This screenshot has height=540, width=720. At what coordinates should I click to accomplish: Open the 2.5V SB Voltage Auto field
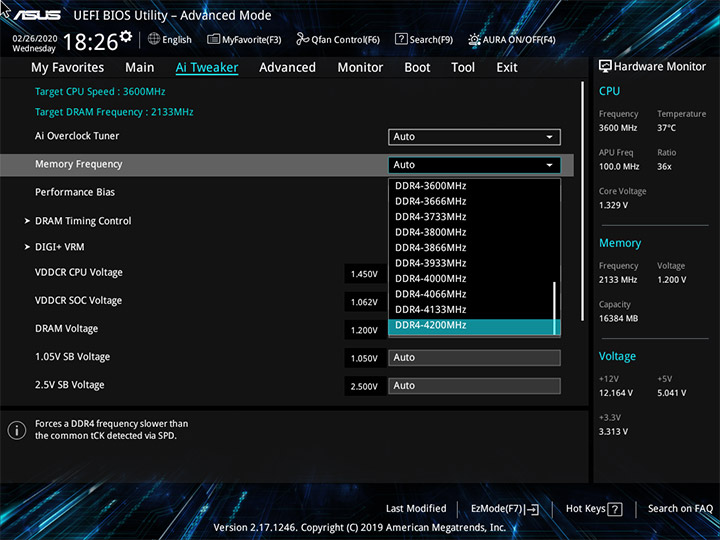pyautogui.click(x=474, y=386)
